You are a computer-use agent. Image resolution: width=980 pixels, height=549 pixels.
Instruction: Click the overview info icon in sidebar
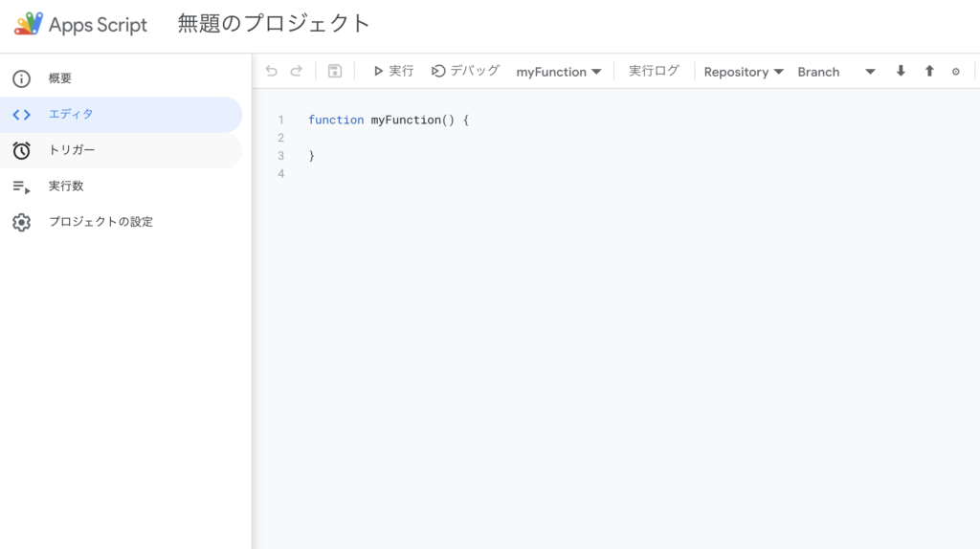click(21, 78)
